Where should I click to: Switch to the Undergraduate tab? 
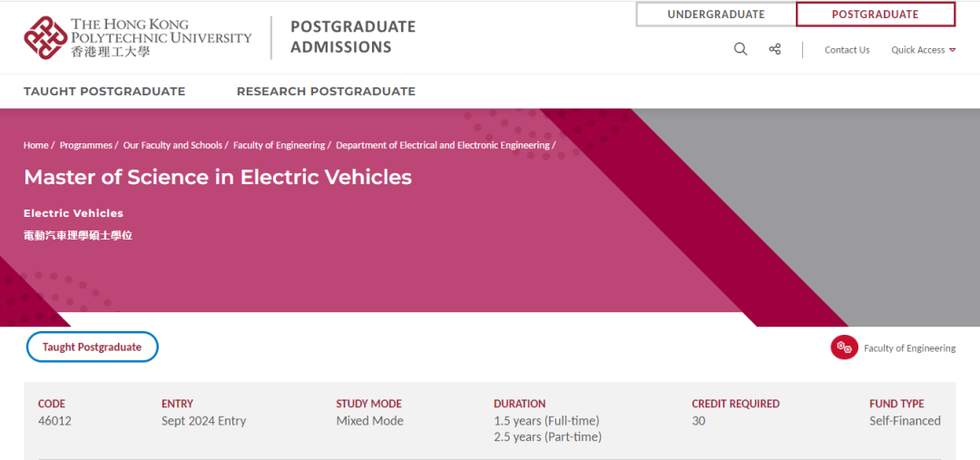pos(716,15)
